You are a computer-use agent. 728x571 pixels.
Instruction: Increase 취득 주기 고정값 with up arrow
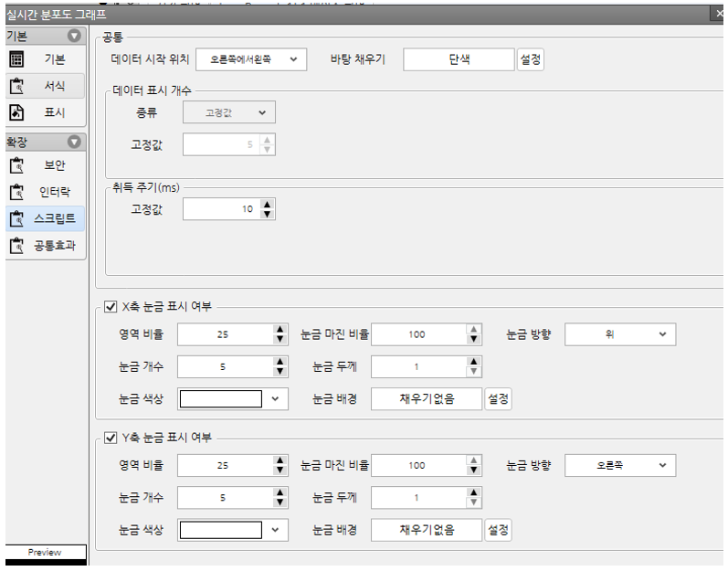point(267,205)
